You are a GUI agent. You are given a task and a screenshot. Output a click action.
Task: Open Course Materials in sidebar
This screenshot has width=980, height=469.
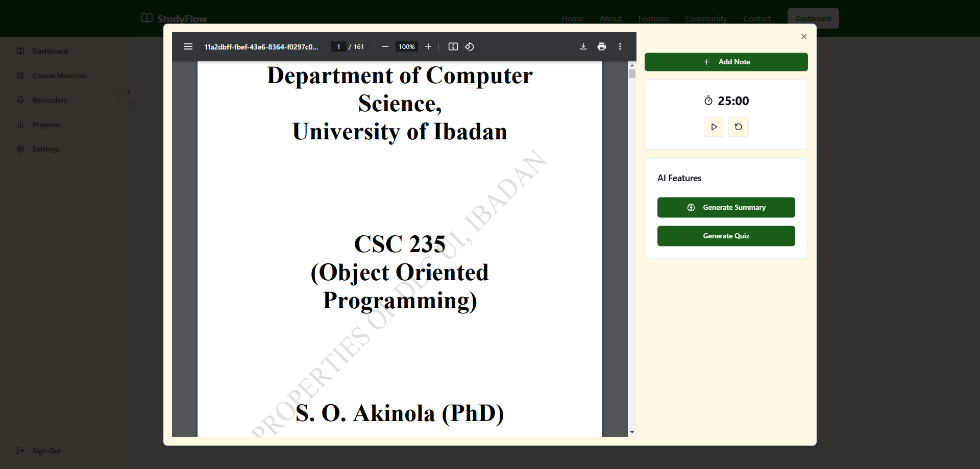coord(60,76)
